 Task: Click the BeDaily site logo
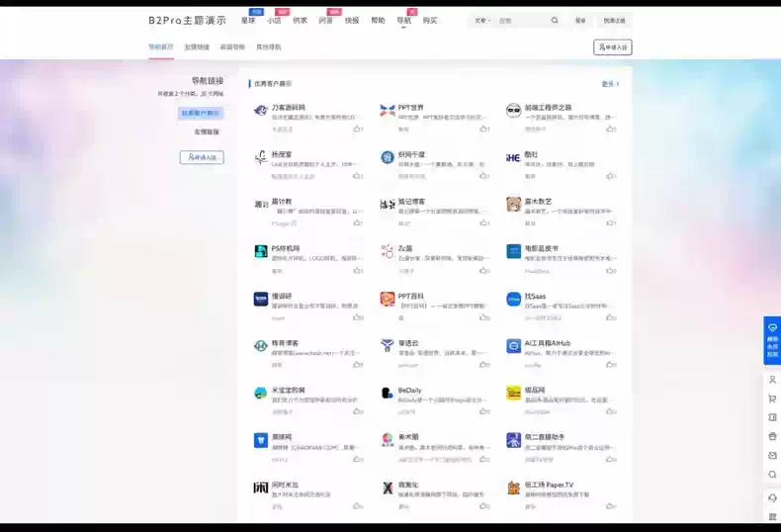tap(388, 393)
